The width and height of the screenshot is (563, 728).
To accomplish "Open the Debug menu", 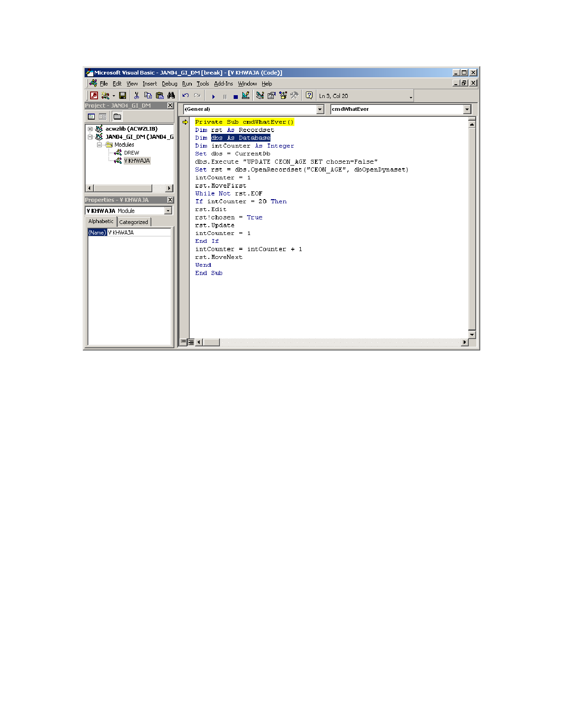I will [x=170, y=84].
